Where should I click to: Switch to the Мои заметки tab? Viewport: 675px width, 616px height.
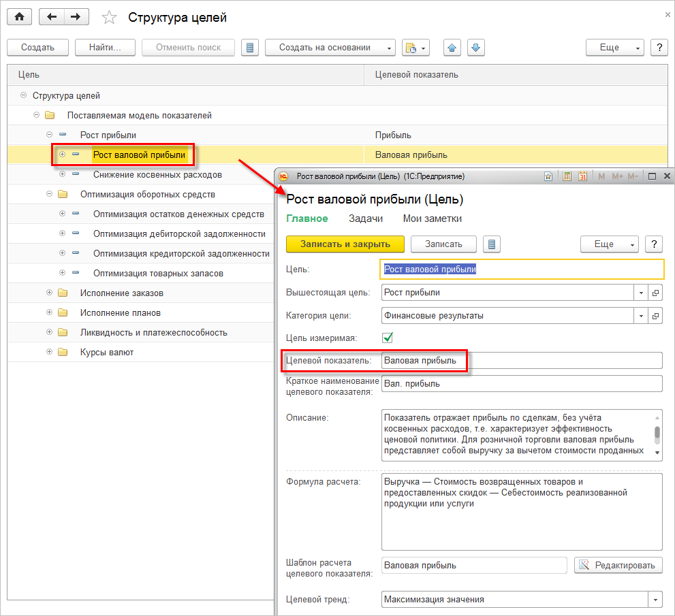coord(433,218)
